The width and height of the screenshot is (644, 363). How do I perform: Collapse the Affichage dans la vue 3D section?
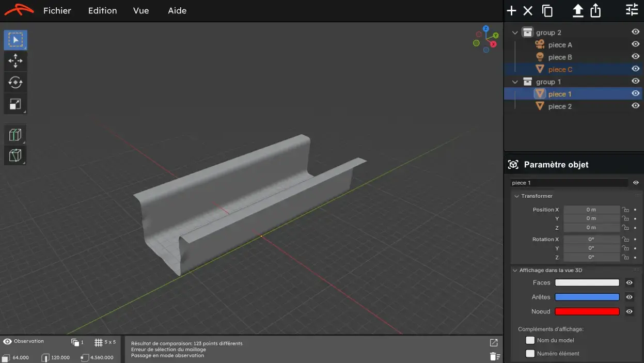pos(515,271)
